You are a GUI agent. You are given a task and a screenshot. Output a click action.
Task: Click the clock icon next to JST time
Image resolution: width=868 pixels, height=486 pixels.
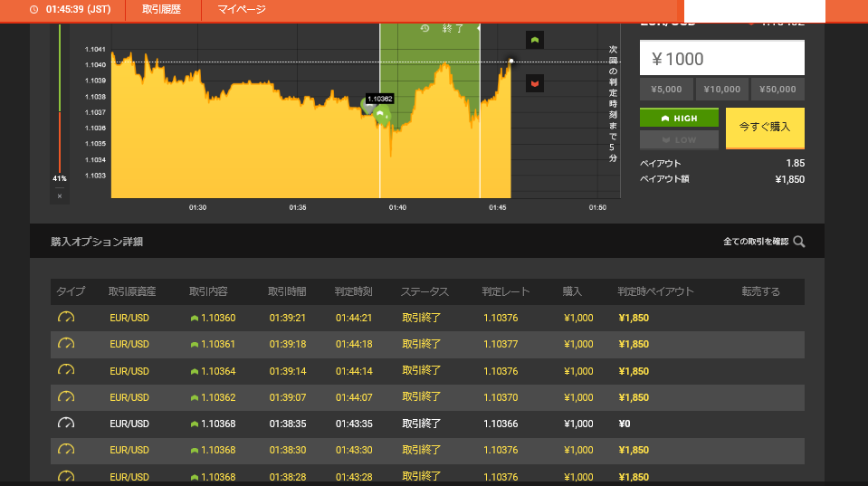[x=33, y=9]
